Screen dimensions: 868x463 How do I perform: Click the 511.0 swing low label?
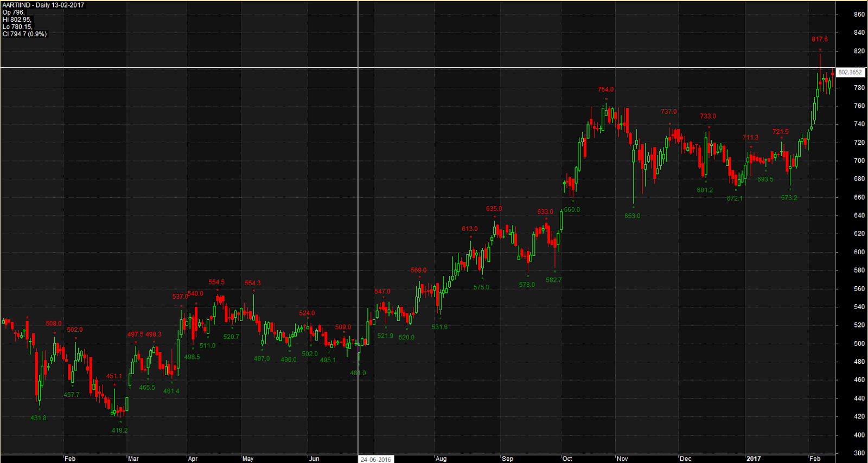(x=208, y=346)
